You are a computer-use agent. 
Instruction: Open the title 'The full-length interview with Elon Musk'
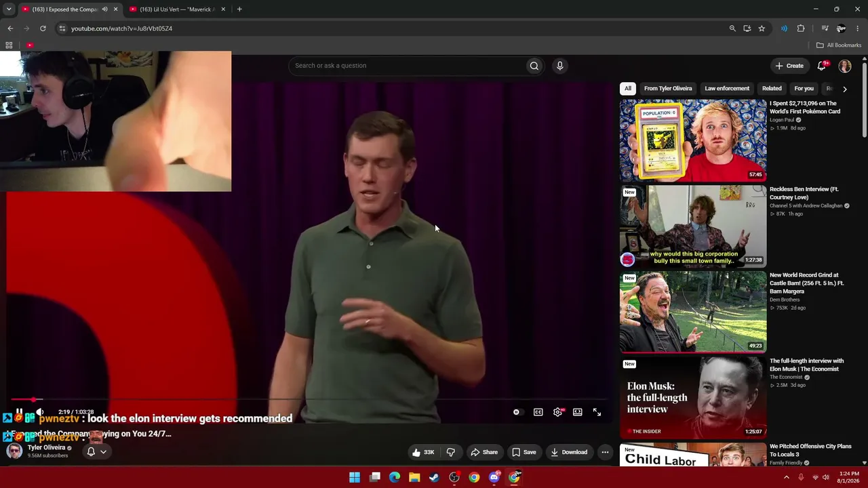point(807,365)
